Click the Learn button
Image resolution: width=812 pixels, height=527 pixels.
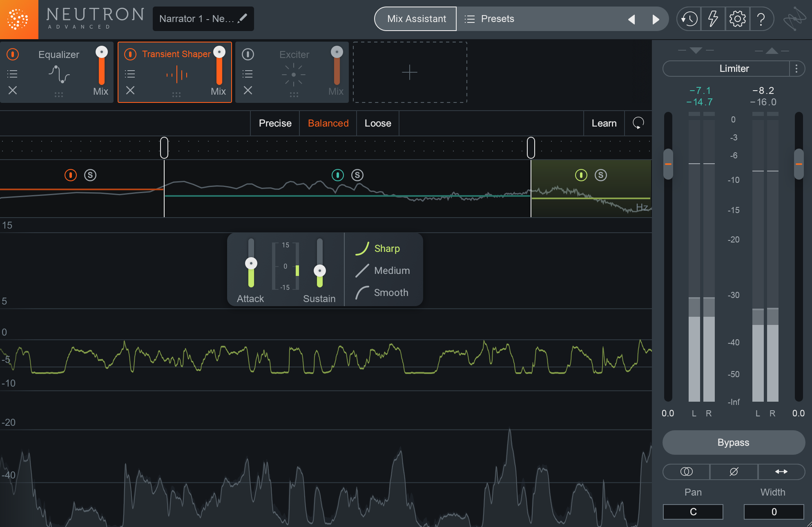point(604,123)
